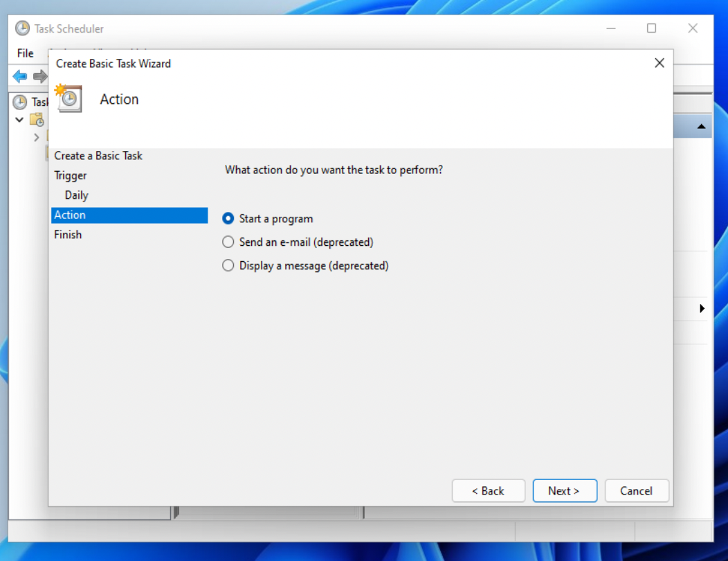
Task: Click the Task Scheduler Library folder icon
Action: (37, 120)
